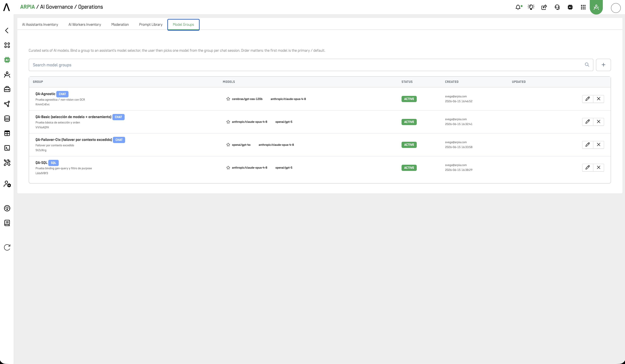Click the CREATED column header

click(452, 82)
